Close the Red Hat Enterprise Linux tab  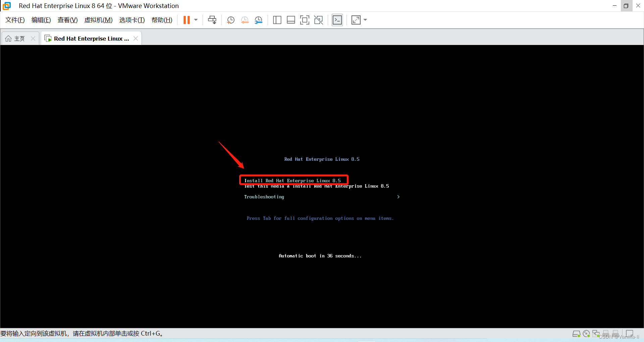[x=136, y=39]
